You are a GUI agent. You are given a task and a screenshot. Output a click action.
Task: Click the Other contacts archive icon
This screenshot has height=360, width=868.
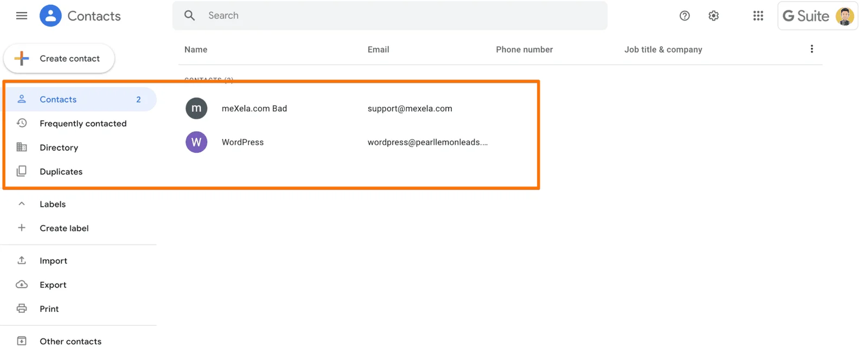click(22, 341)
